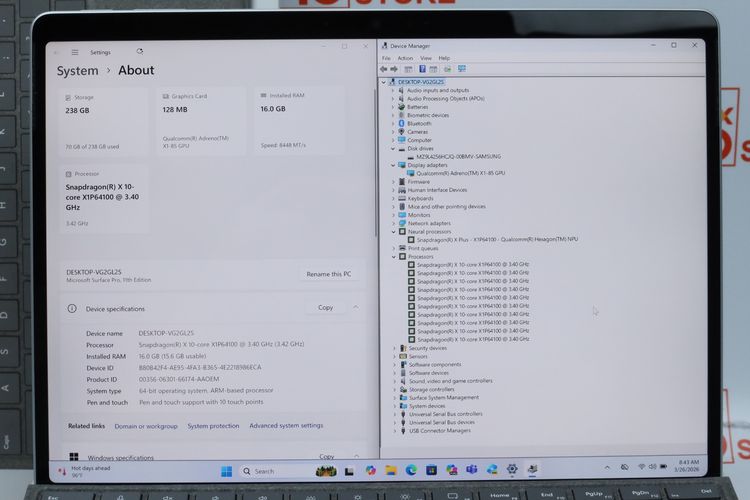Viewport: 750px width, 500px height.
Task: Open the Windows Start button on taskbar
Action: pos(226,470)
